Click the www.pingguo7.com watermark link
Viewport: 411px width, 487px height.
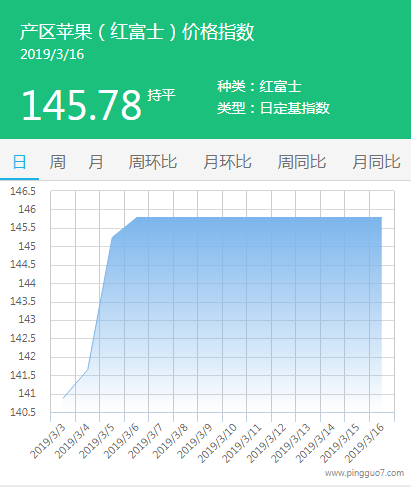click(364, 473)
